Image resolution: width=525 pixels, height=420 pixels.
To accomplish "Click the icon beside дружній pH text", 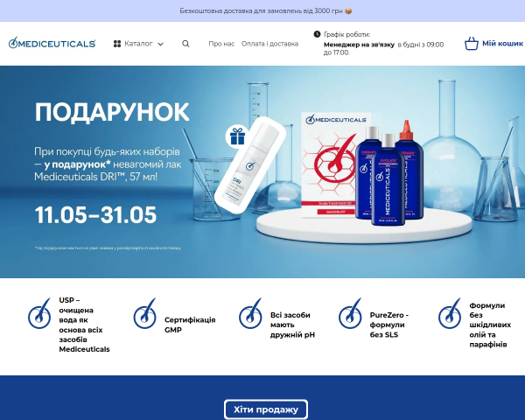I will click(250, 313).
